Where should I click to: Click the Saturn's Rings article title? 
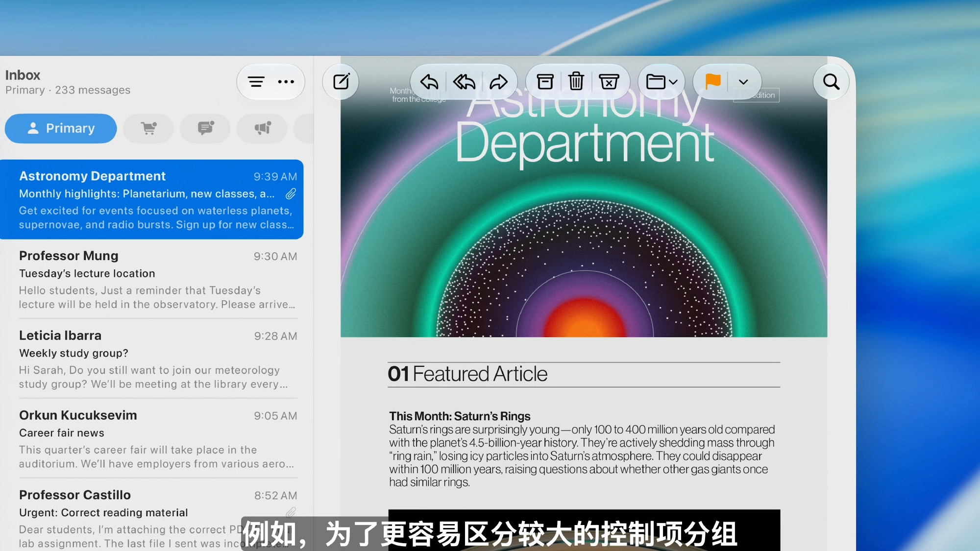tap(460, 416)
